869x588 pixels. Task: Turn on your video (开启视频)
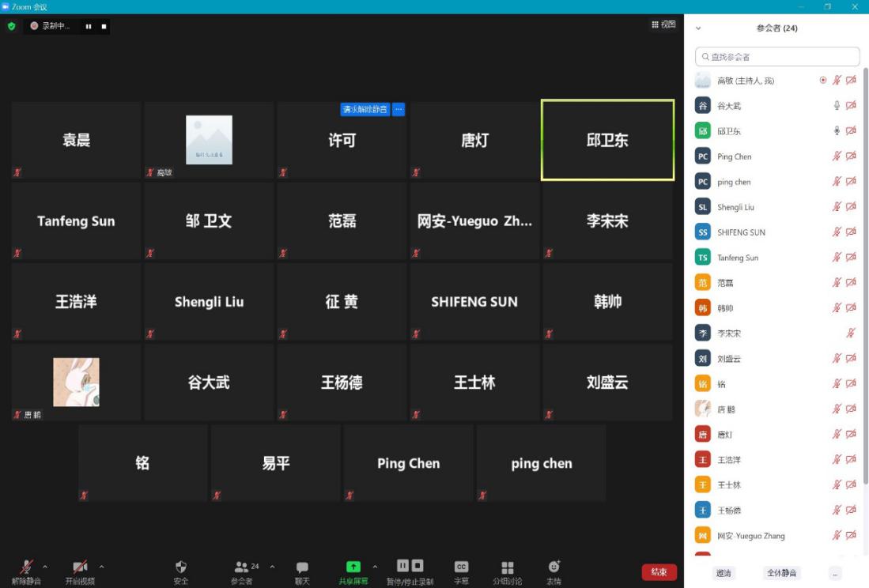(x=80, y=567)
